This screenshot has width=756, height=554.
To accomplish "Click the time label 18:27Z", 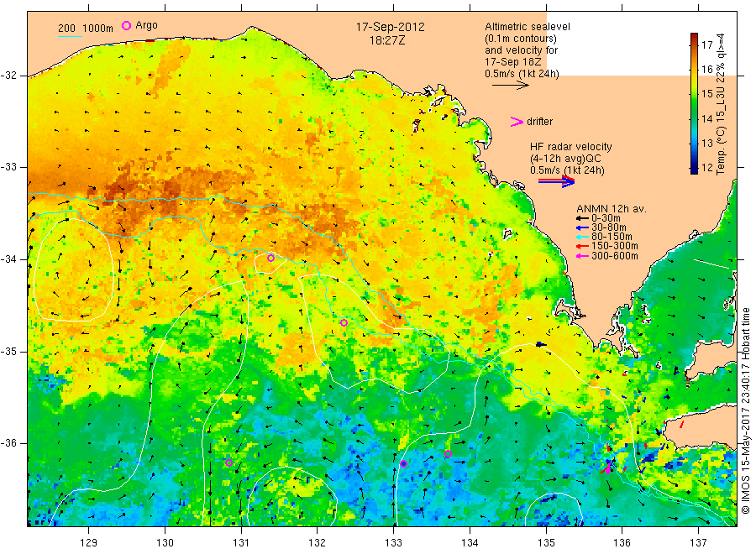I will (387, 40).
